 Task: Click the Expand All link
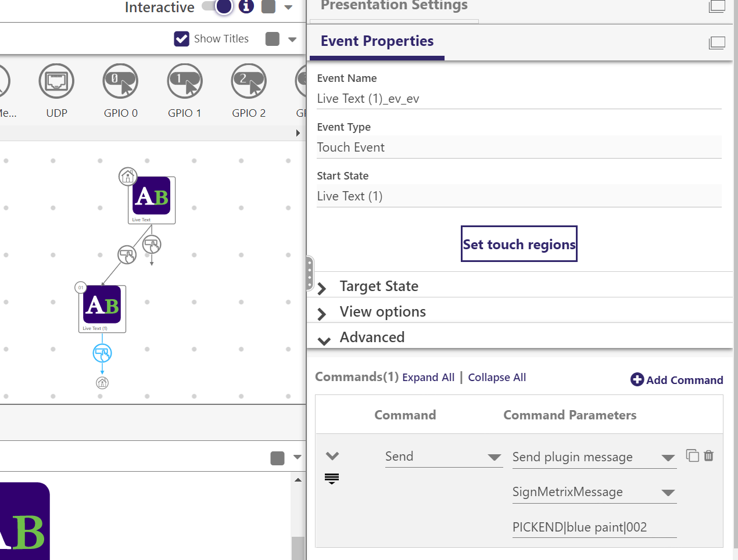428,378
